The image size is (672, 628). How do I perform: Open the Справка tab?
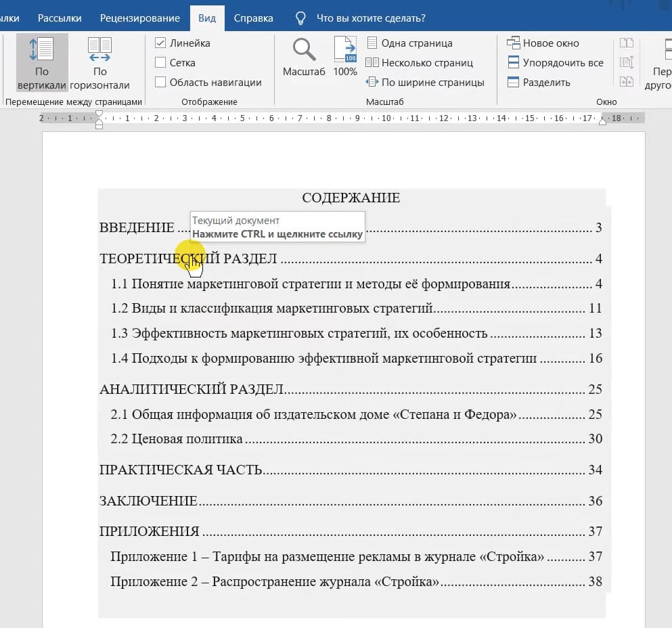[x=253, y=18]
